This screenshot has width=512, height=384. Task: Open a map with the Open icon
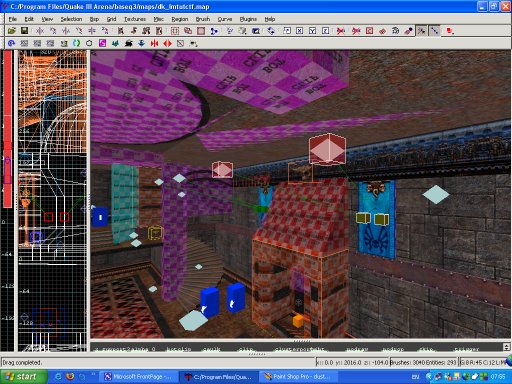(x=12, y=31)
